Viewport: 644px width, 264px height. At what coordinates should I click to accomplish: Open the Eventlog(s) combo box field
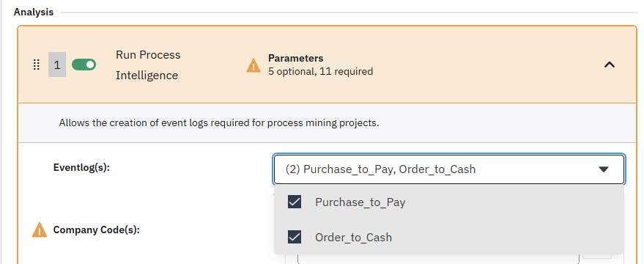pyautogui.click(x=449, y=169)
